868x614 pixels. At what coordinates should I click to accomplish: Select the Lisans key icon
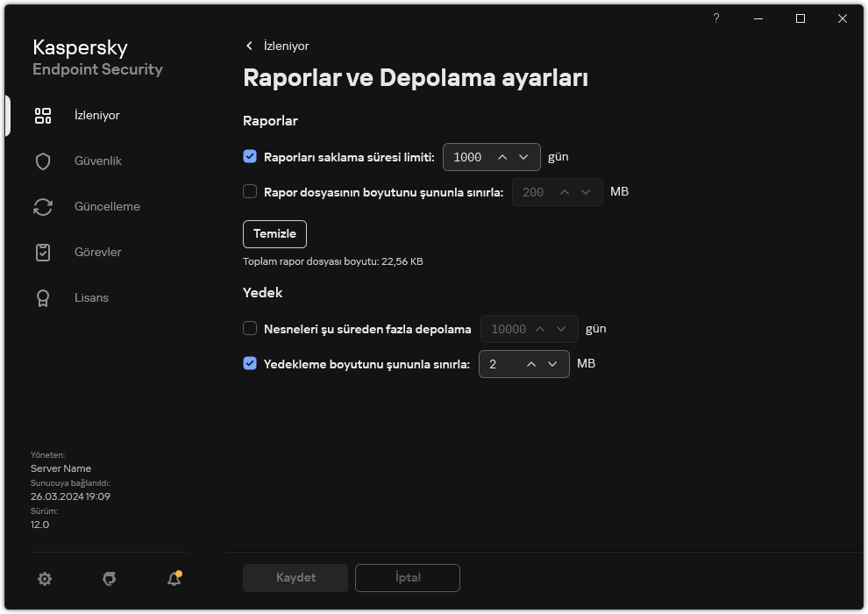pyautogui.click(x=42, y=297)
